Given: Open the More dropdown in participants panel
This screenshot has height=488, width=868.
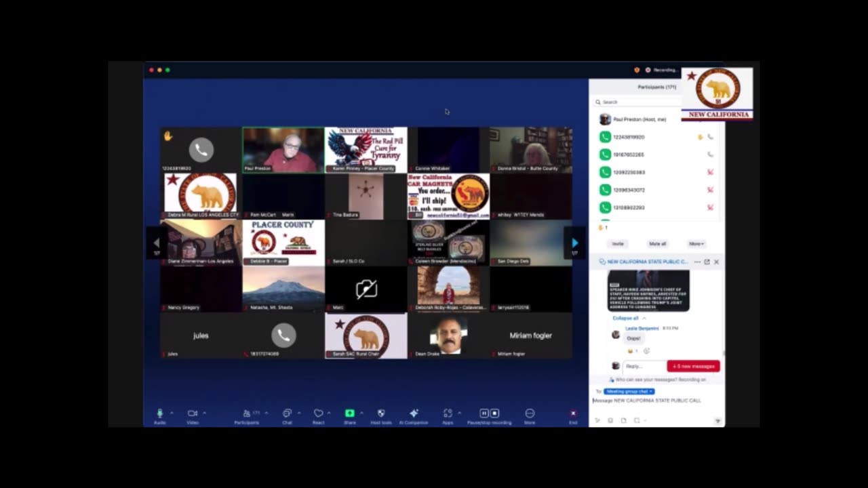Looking at the screenshot, I should click(696, 243).
